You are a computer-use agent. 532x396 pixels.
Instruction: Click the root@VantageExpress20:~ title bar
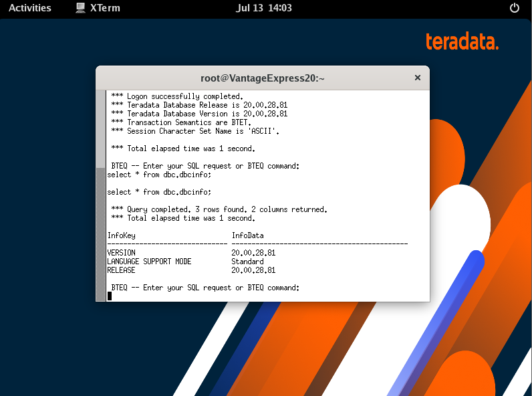[x=262, y=78]
